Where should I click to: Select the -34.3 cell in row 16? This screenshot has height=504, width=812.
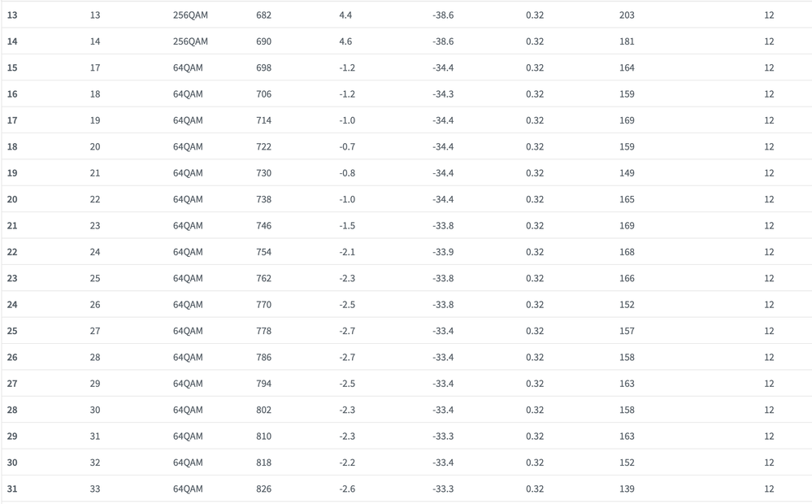443,94
